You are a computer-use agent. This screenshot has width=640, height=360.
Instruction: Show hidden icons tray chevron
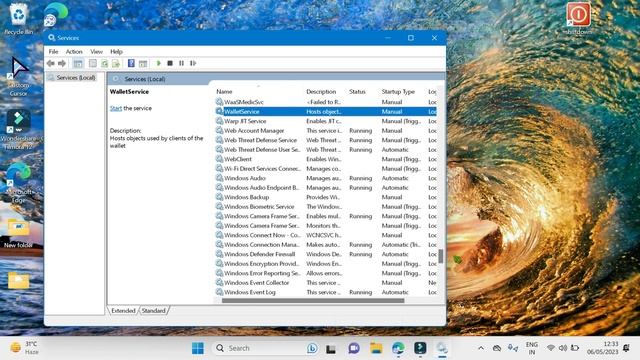pos(481,348)
